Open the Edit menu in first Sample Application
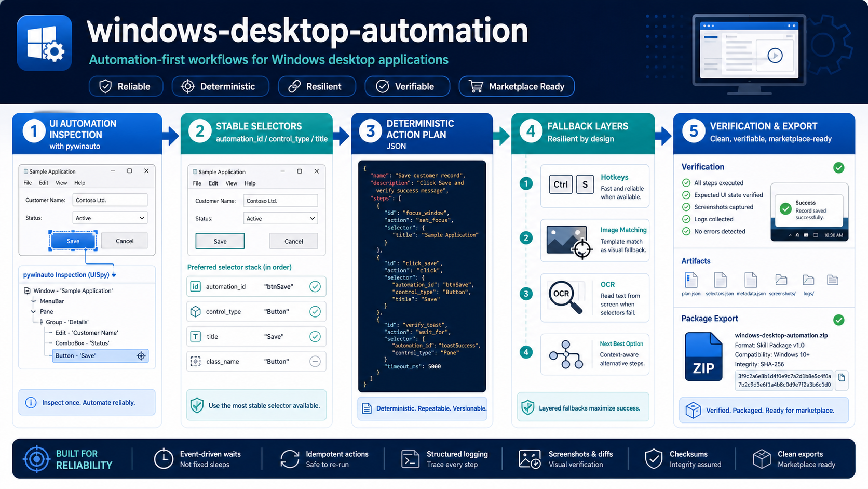 click(44, 183)
